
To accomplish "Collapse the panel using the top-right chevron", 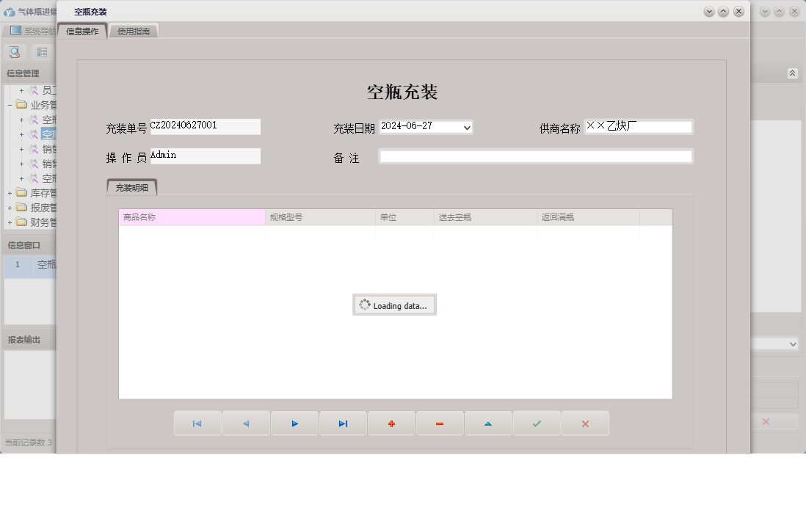I will [792, 73].
